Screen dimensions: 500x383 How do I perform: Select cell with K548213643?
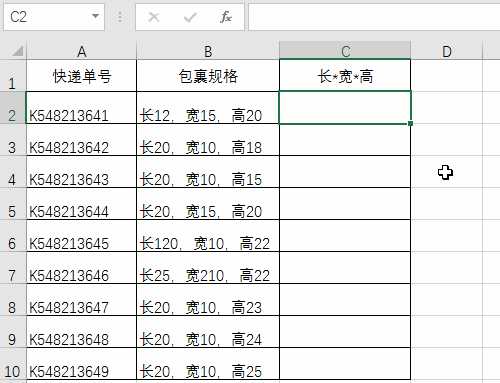click(x=82, y=172)
